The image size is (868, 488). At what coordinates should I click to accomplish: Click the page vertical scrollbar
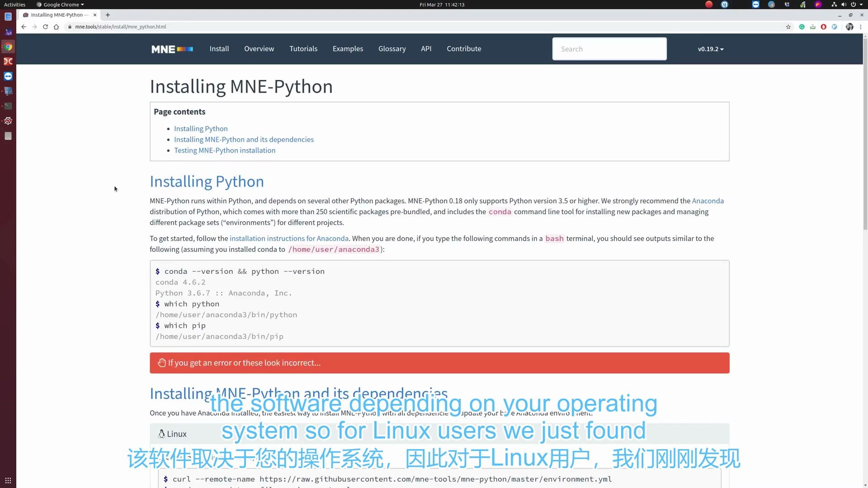point(865,136)
